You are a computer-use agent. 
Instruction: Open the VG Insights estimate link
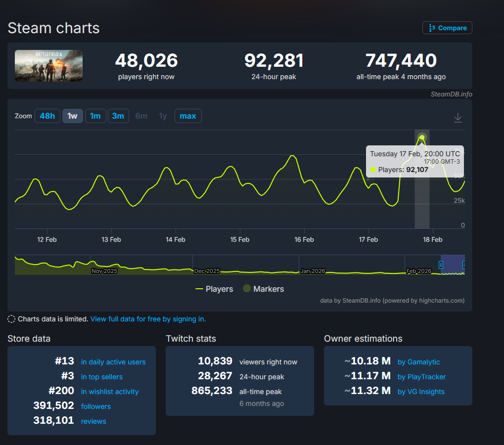[421, 392]
